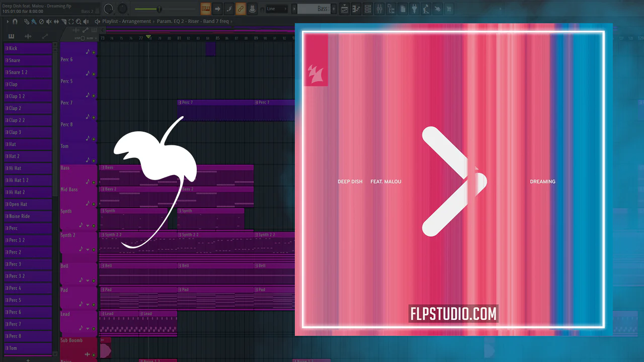
Task: Select Clap 3 in the picker
Action: pyautogui.click(x=28, y=132)
